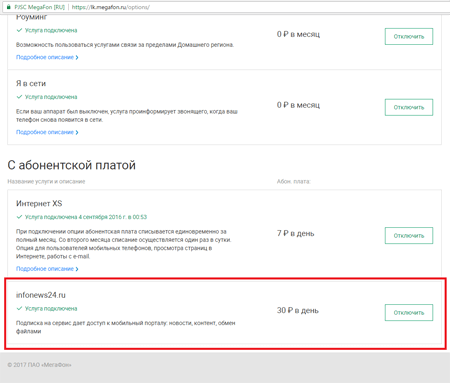Image resolution: width=450 pixels, height=383 pixels.
Task: Click the Интернет XS service title
Action: 39,203
